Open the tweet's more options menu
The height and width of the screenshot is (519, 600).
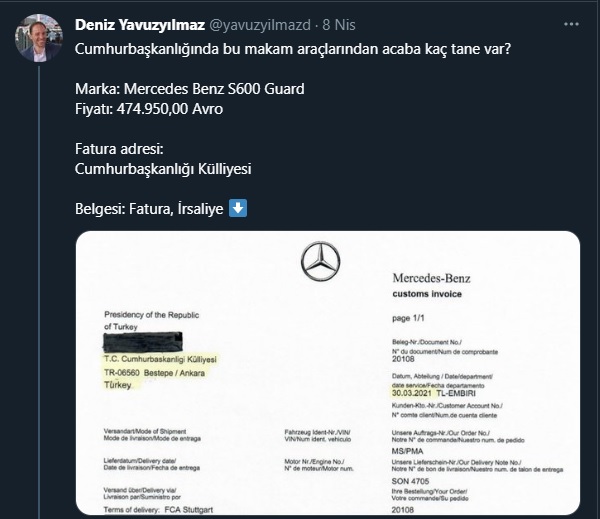570,24
